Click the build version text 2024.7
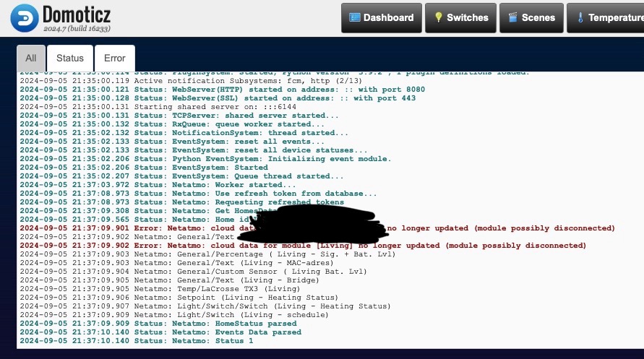The height and width of the screenshot is (359, 644). (x=77, y=29)
